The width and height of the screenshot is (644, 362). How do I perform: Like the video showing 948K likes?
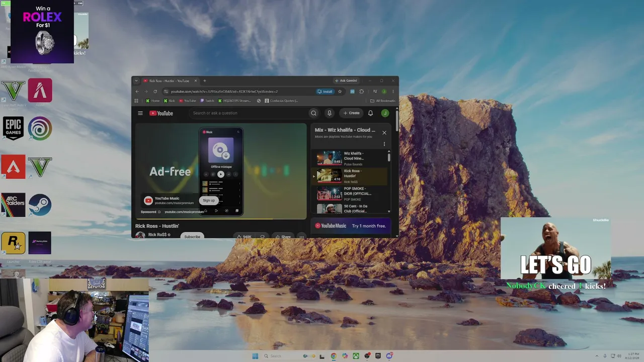click(x=245, y=236)
